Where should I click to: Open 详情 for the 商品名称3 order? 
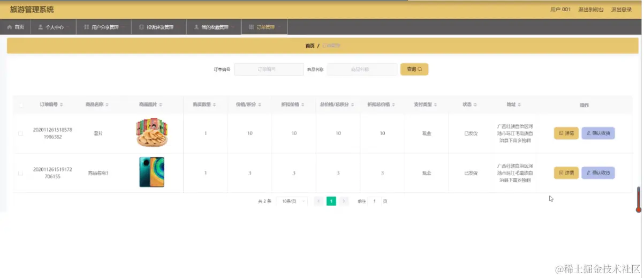pos(566,172)
